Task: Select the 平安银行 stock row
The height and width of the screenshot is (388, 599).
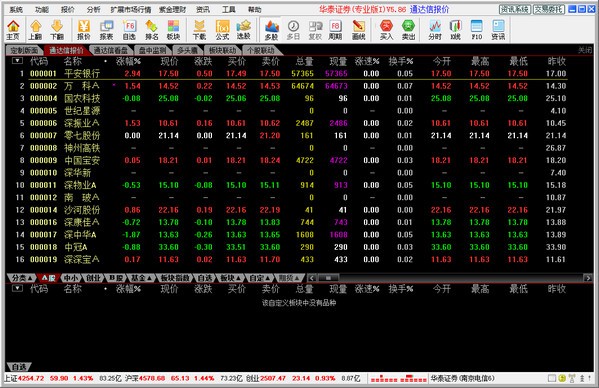Action: [x=287, y=73]
